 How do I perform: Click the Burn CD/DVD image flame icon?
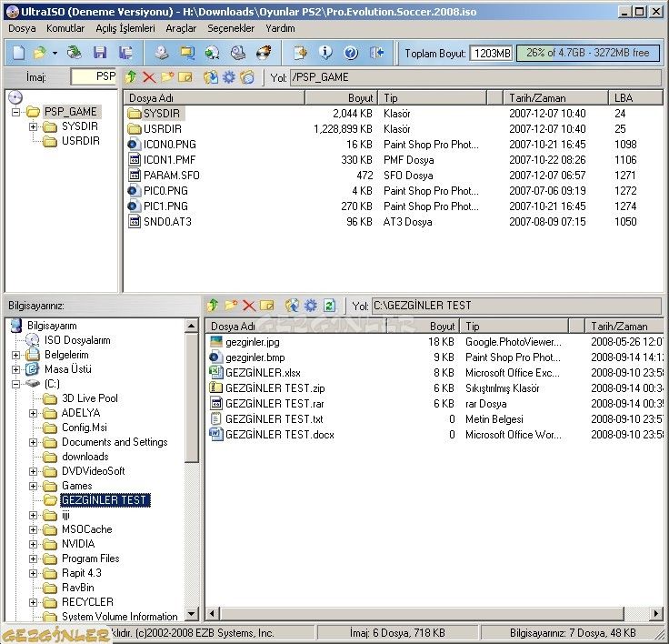pyautogui.click(x=264, y=53)
